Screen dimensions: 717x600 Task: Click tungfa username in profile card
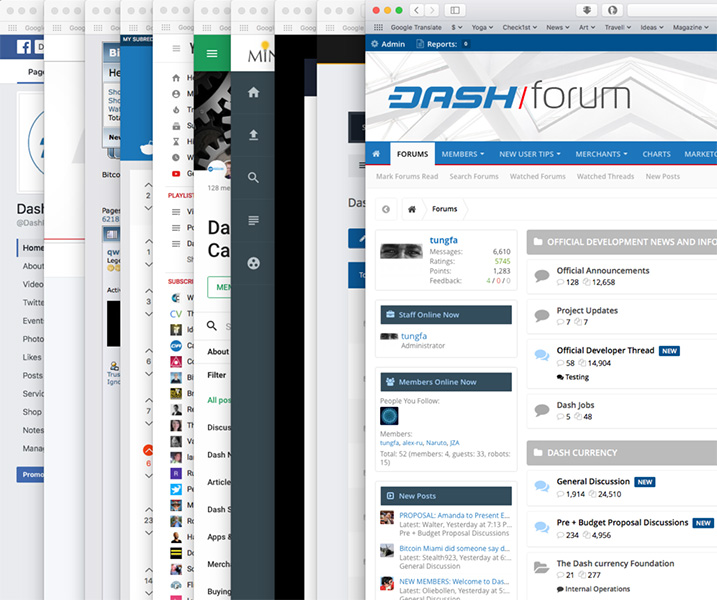pyautogui.click(x=443, y=240)
